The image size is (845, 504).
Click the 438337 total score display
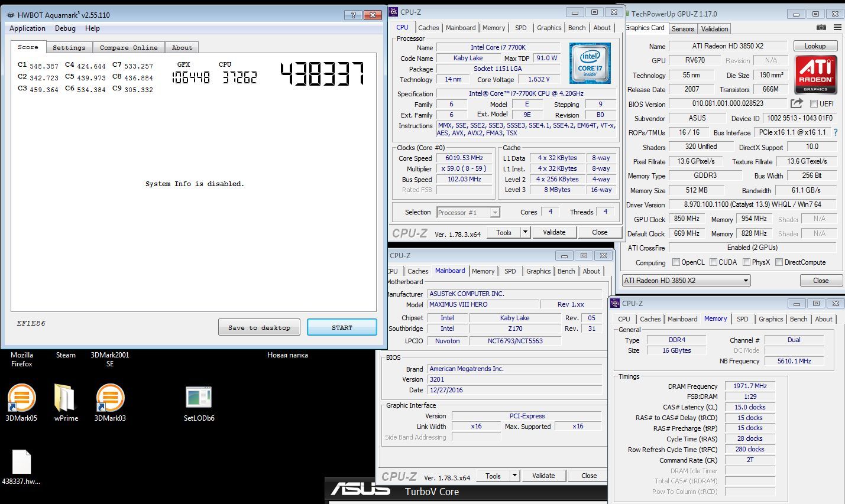(x=322, y=74)
